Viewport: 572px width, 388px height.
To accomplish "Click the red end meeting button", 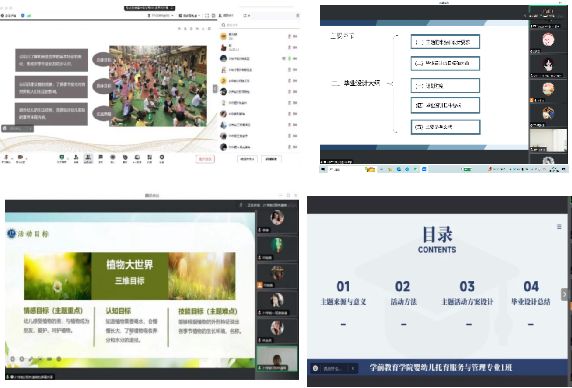I will click(x=205, y=159).
